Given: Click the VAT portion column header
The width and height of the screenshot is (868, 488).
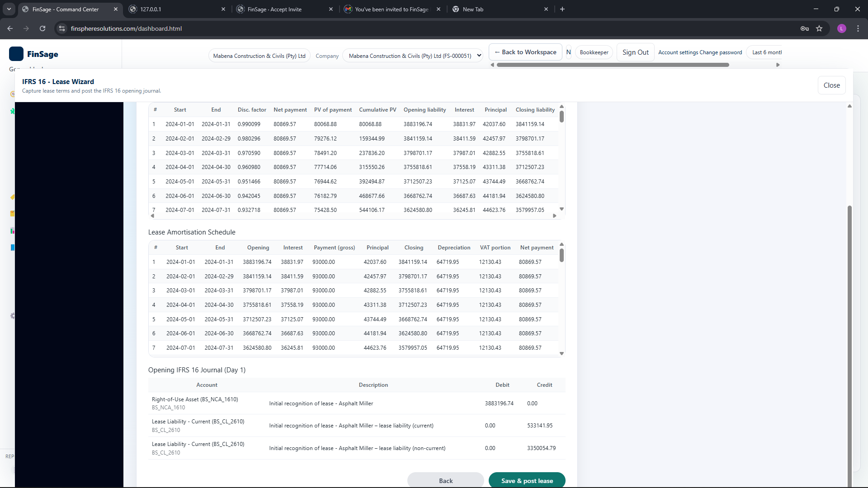Looking at the screenshot, I should 495,248.
